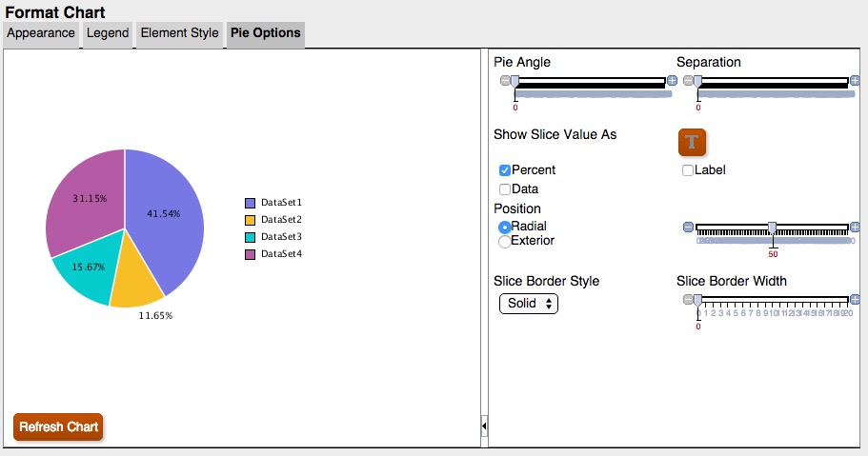This screenshot has width=868, height=456.
Task: Click the plus icon on Slice Border Width
Action: coord(855,299)
